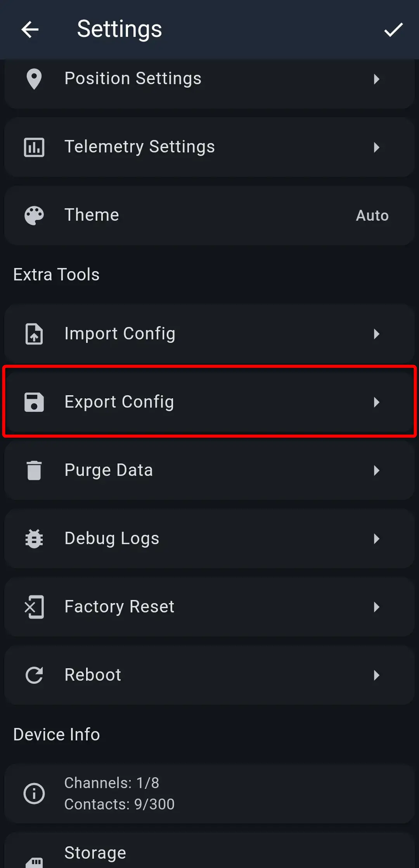Select the Factory Reset label
419x868 pixels.
coord(119,607)
